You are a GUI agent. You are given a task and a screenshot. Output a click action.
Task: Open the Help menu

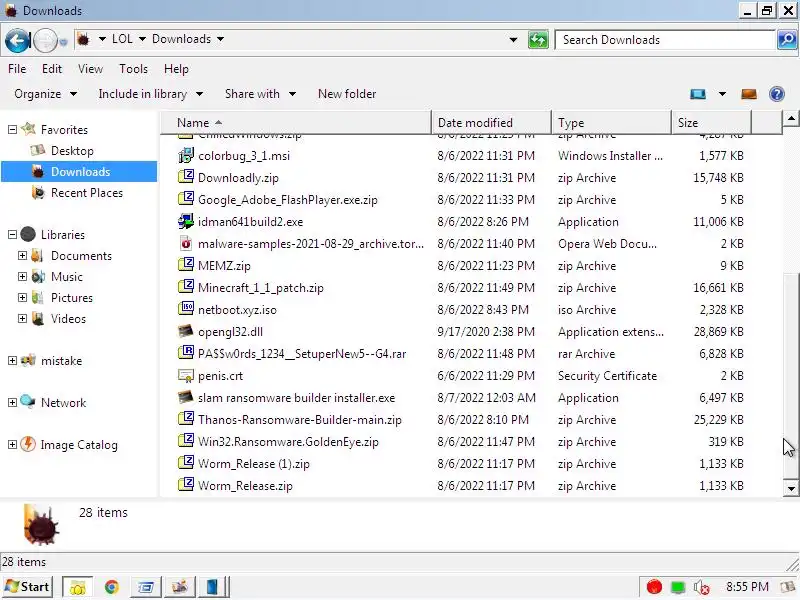tap(176, 68)
